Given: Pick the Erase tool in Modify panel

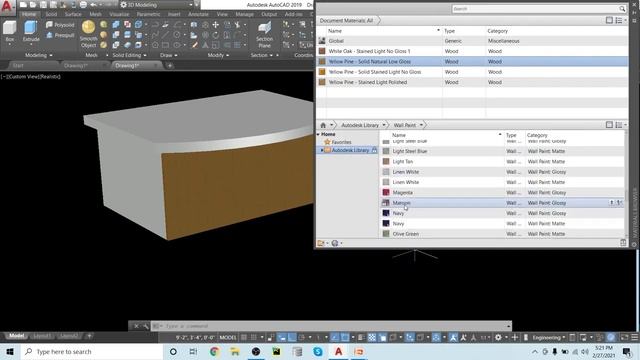Looking at the screenshot, I should pyautogui.click(x=195, y=45).
